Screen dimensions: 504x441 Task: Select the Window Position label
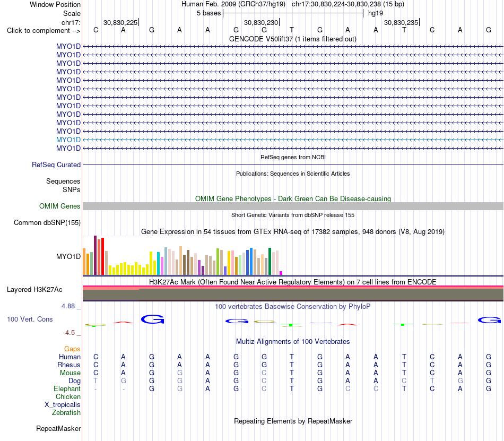(x=55, y=4)
